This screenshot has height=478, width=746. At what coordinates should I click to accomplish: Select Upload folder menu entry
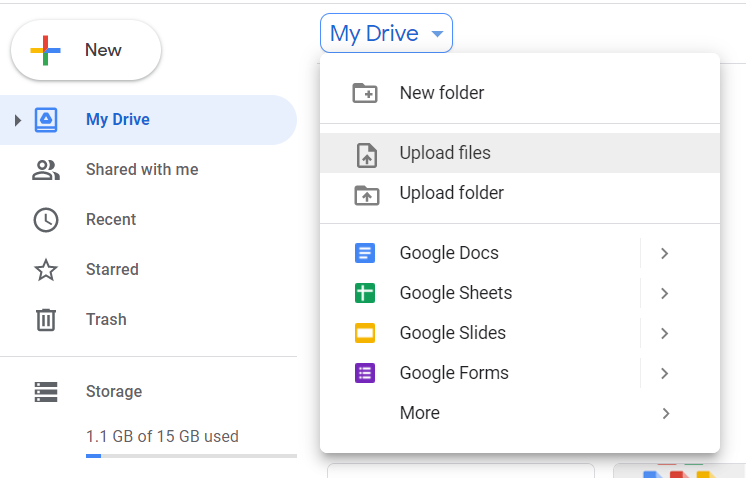[x=520, y=193]
